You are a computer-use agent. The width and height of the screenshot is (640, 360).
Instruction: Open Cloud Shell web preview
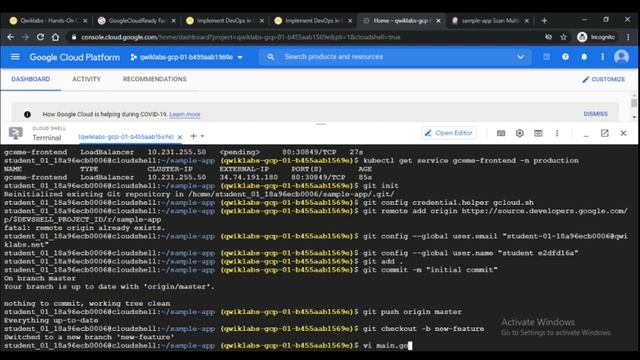pyautogui.click(x=538, y=133)
